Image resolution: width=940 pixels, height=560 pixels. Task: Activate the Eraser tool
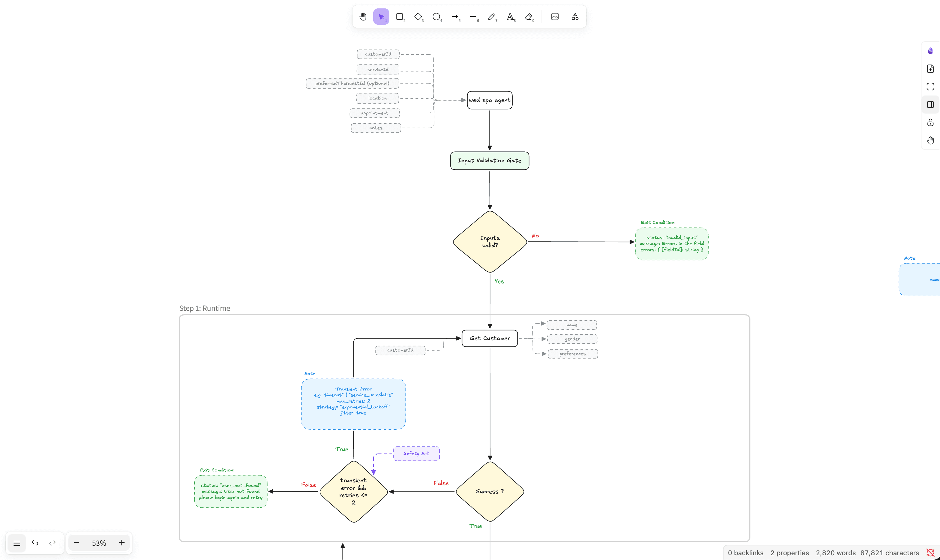click(529, 17)
